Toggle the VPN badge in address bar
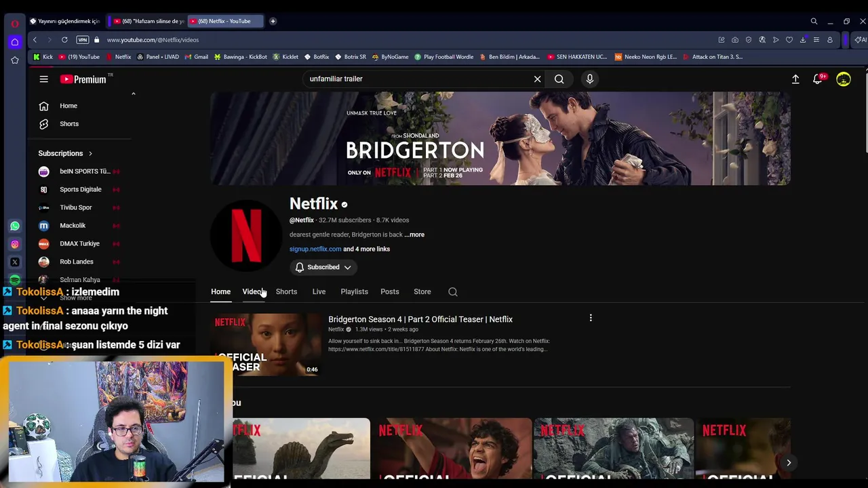Image resolution: width=868 pixels, height=488 pixels. pyautogui.click(x=83, y=40)
